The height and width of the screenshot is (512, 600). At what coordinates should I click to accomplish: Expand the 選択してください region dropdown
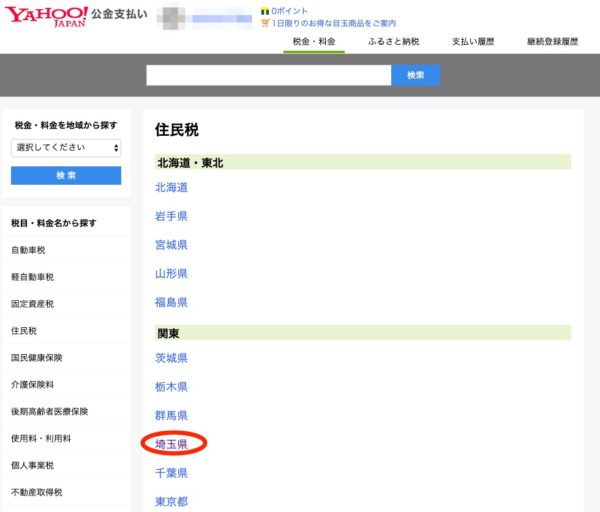pos(66,147)
